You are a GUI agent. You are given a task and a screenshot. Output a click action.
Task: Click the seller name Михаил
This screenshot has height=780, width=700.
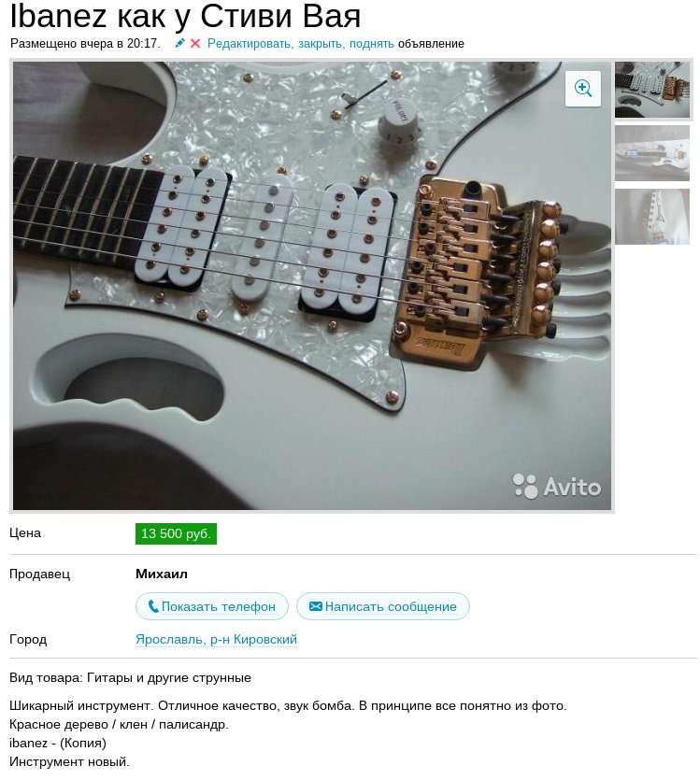point(162,574)
